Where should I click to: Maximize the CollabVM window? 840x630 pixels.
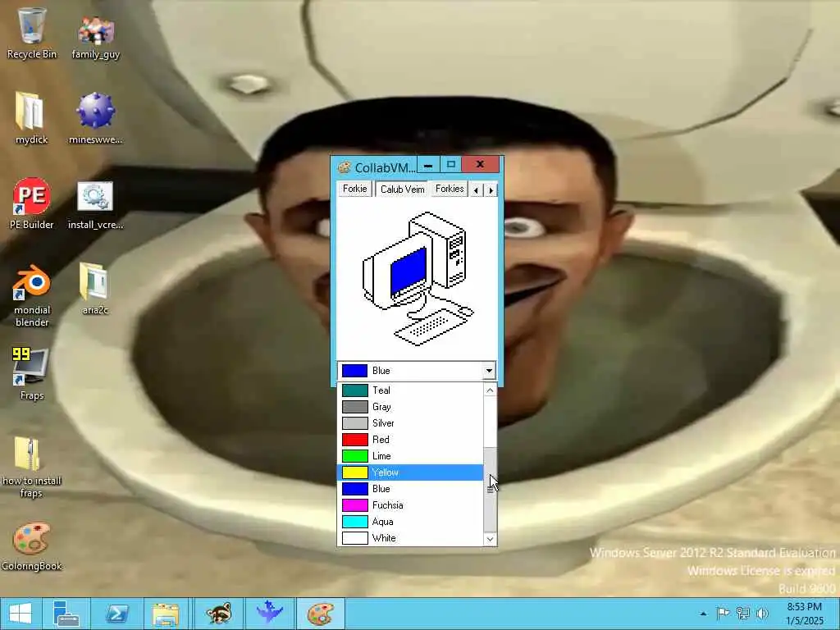450,164
